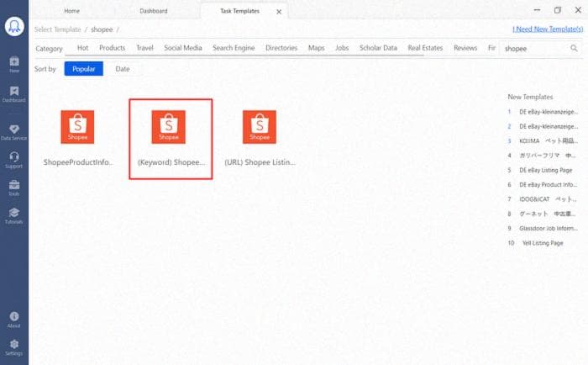The height and width of the screenshot is (365, 588).
Task: Open Glassdoor Job Information template
Action: coord(548,228)
